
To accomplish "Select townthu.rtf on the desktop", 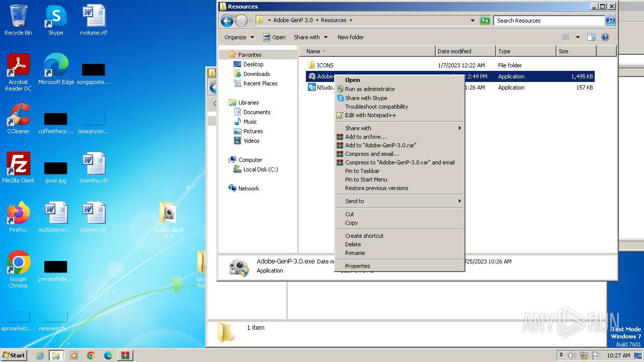I will (94, 168).
